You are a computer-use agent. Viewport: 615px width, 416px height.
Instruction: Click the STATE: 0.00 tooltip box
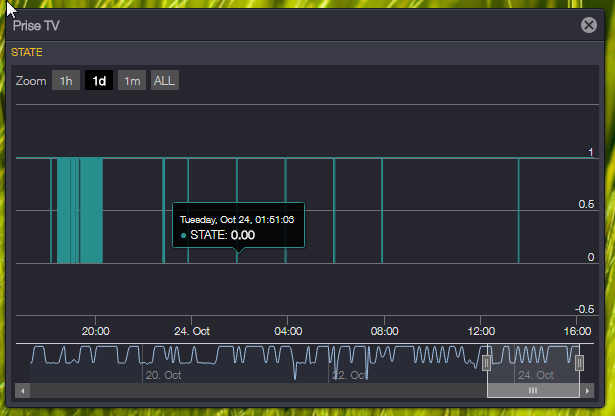click(x=238, y=227)
